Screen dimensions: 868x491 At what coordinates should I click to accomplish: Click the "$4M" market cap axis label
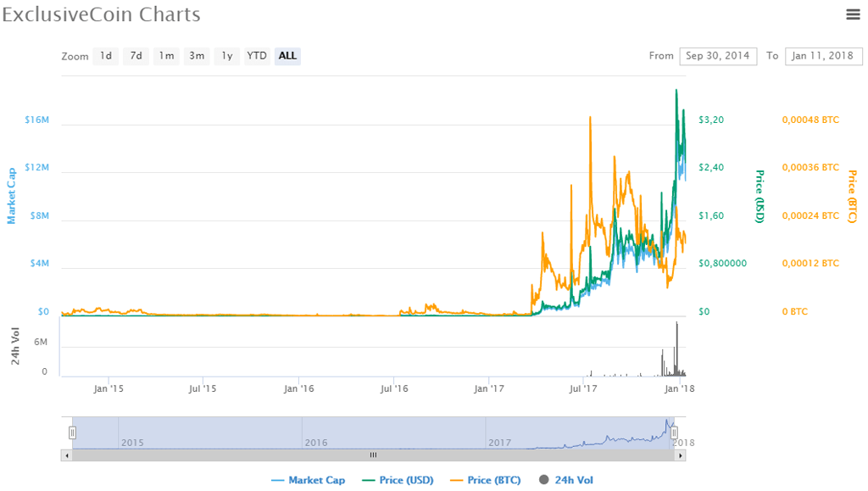click(40, 263)
